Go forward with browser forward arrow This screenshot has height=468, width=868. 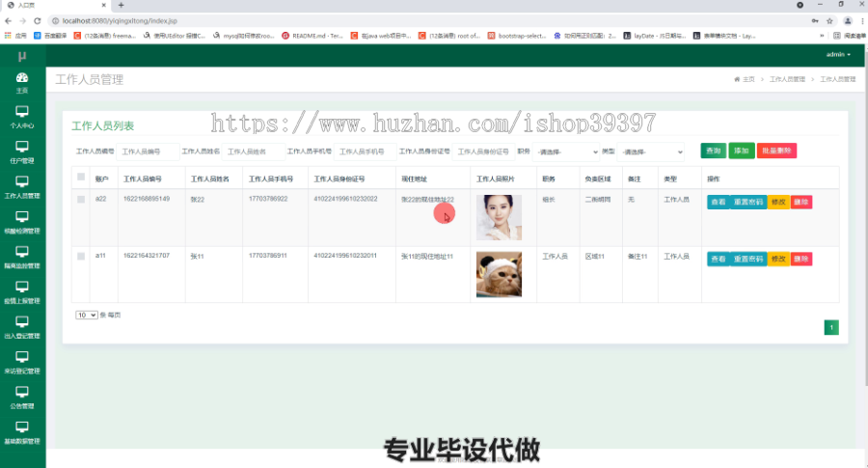(23, 21)
